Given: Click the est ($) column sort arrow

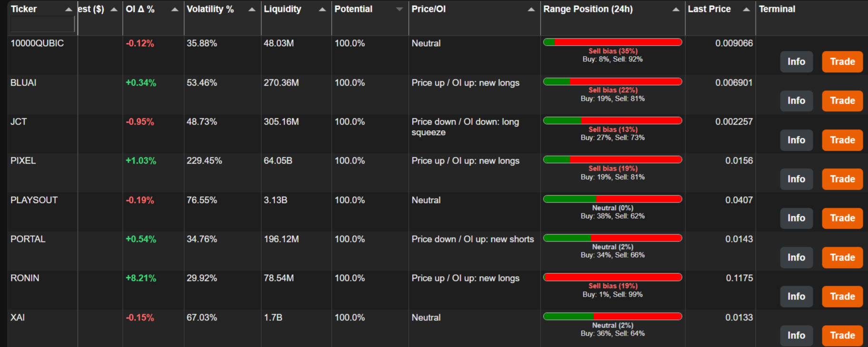Looking at the screenshot, I should [114, 10].
